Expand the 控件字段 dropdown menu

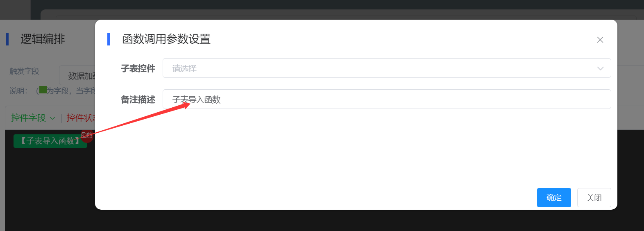[29, 118]
